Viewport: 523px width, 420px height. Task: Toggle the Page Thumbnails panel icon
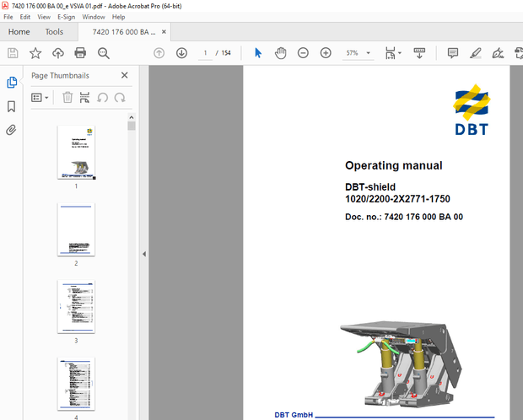(x=12, y=83)
